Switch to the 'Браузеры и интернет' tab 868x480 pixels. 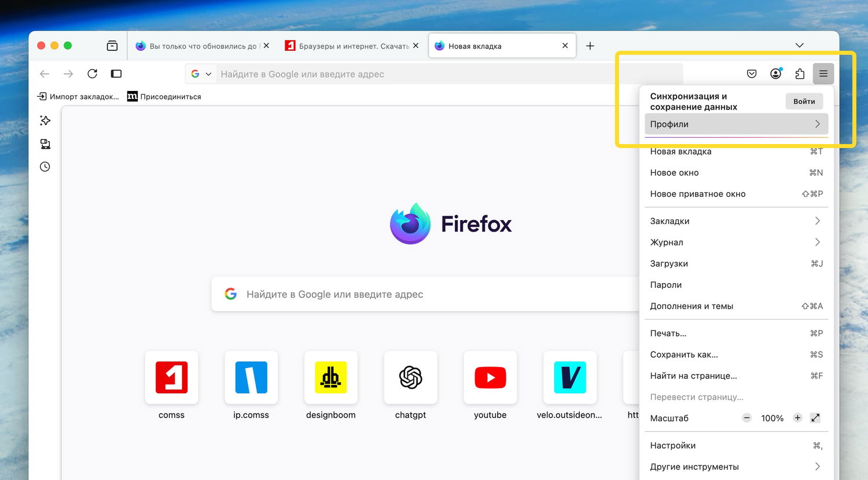click(352, 46)
